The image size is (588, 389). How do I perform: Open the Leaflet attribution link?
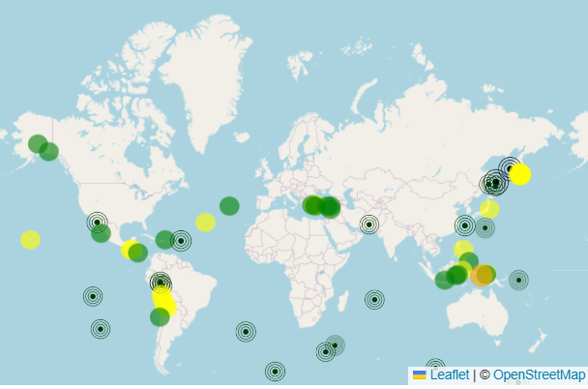450,374
